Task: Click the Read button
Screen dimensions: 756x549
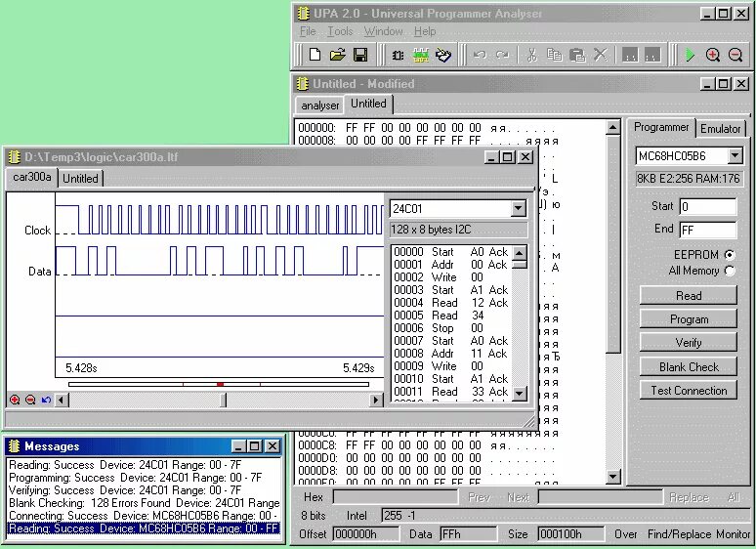Action: point(689,295)
